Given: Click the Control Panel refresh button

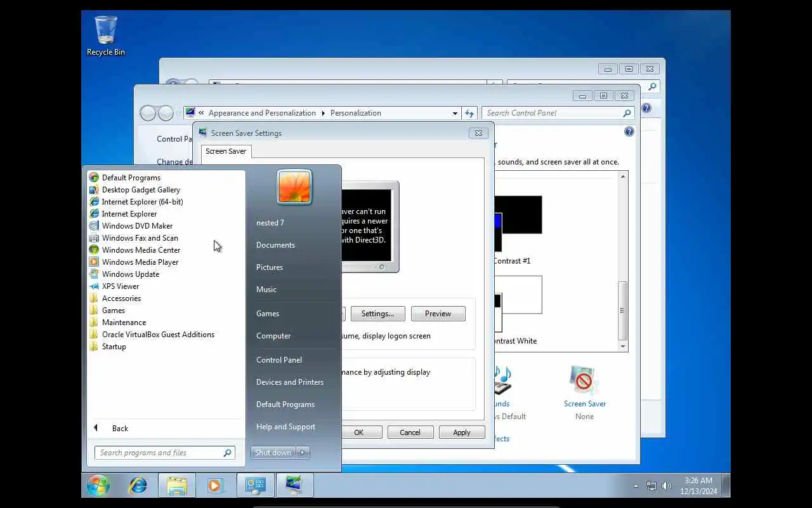Looking at the screenshot, I should [469, 113].
